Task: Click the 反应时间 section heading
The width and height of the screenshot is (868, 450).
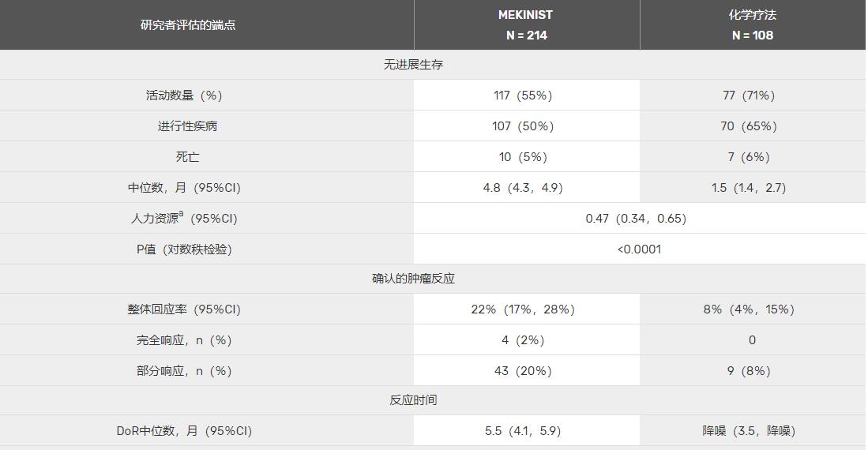Action: (414, 400)
